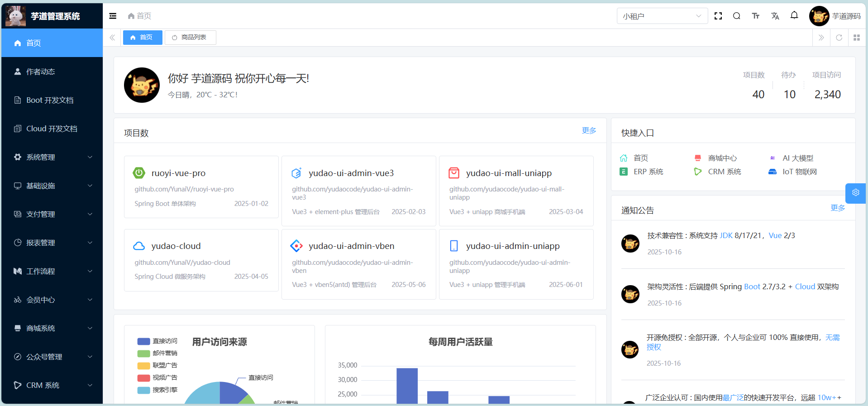Open the search magnifier icon

coord(737,16)
